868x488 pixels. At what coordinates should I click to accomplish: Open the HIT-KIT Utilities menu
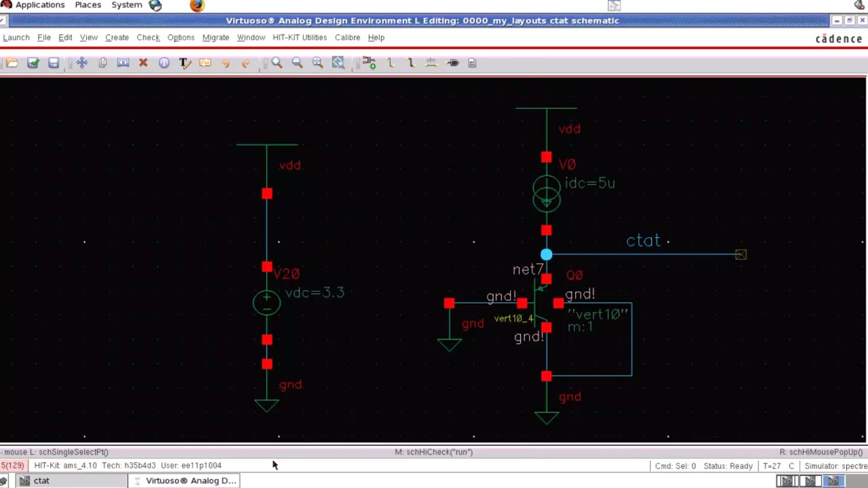[300, 37]
